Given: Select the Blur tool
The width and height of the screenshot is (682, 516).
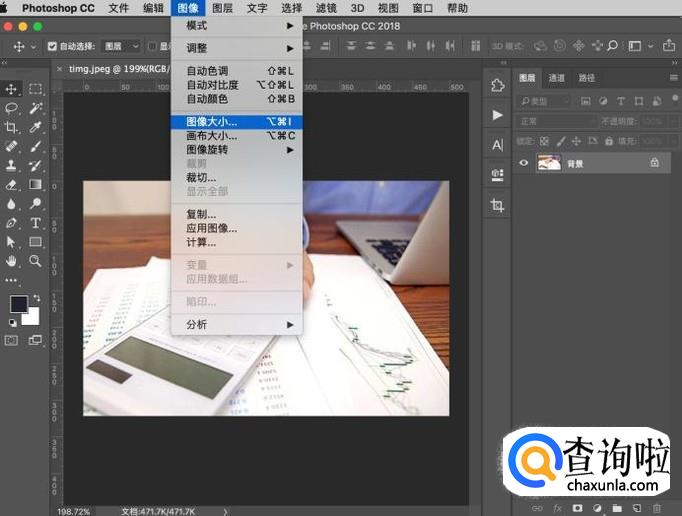Looking at the screenshot, I should [11, 204].
